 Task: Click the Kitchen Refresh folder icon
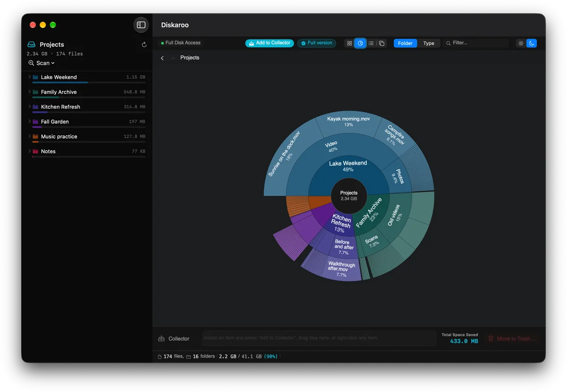coord(35,107)
